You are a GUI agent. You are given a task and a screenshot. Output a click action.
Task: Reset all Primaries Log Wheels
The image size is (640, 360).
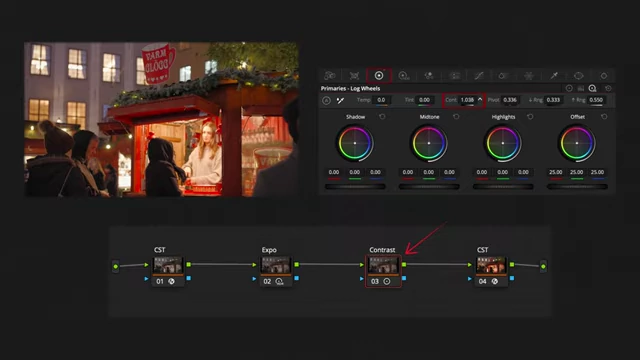point(608,88)
